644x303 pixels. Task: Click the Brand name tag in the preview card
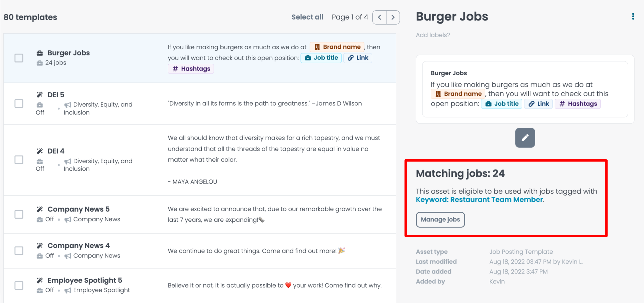coord(458,94)
